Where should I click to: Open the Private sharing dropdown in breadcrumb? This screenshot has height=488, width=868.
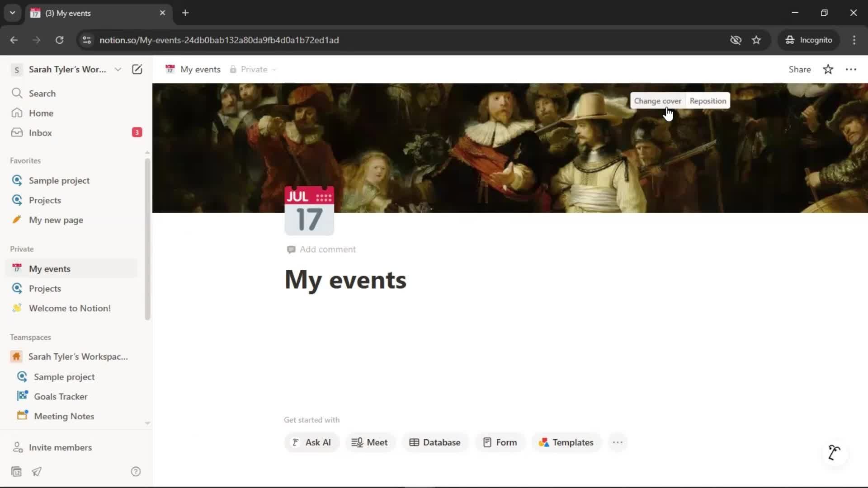pos(253,70)
